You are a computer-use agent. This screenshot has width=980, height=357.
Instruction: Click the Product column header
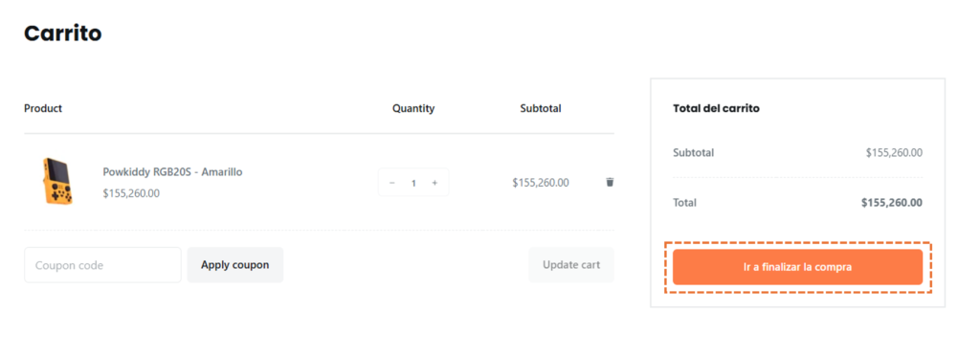(43, 108)
